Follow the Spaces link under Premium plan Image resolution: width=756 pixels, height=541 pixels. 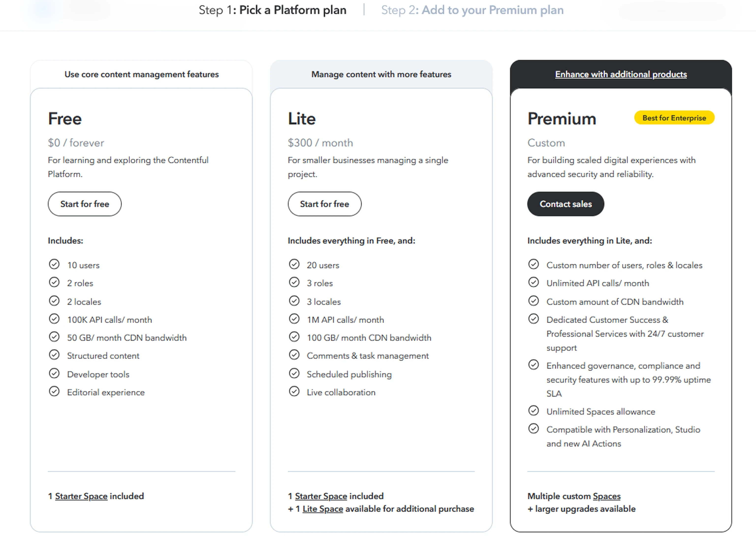pos(607,496)
